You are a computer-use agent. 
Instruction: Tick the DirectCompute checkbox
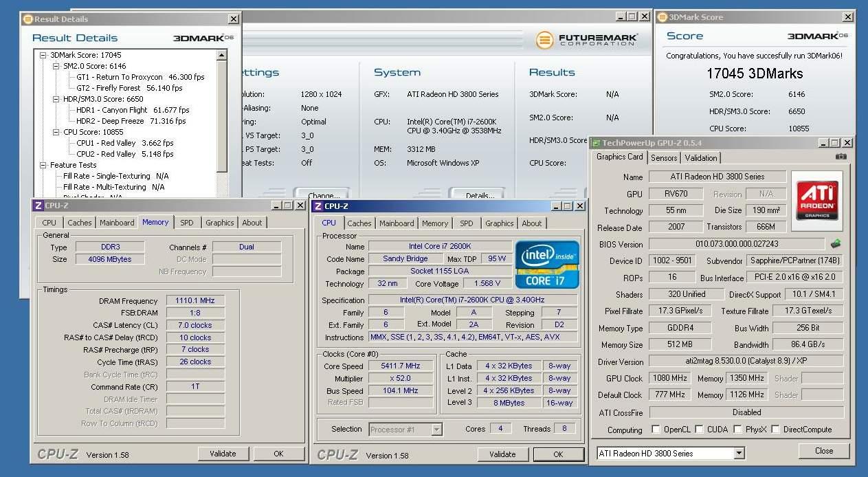click(x=775, y=430)
